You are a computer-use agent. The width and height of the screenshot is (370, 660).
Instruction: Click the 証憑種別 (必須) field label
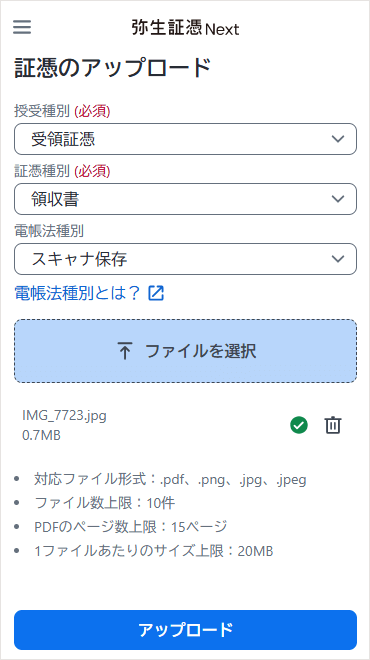coord(62,171)
